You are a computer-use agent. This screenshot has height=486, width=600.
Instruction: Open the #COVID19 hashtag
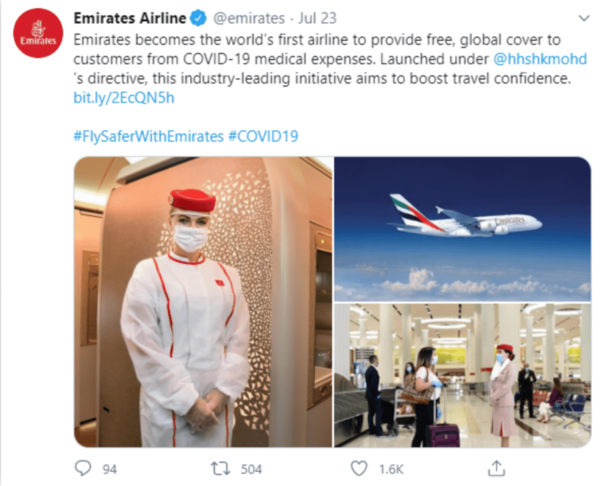click(263, 136)
